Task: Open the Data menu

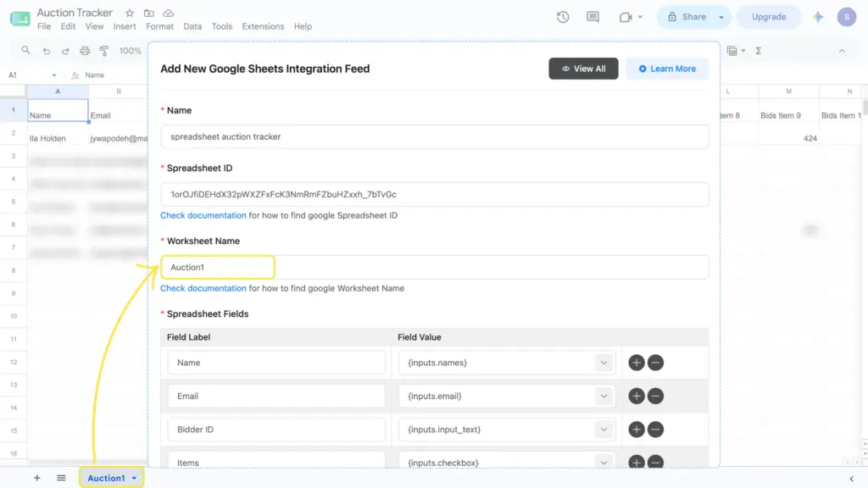Action: [192, 26]
